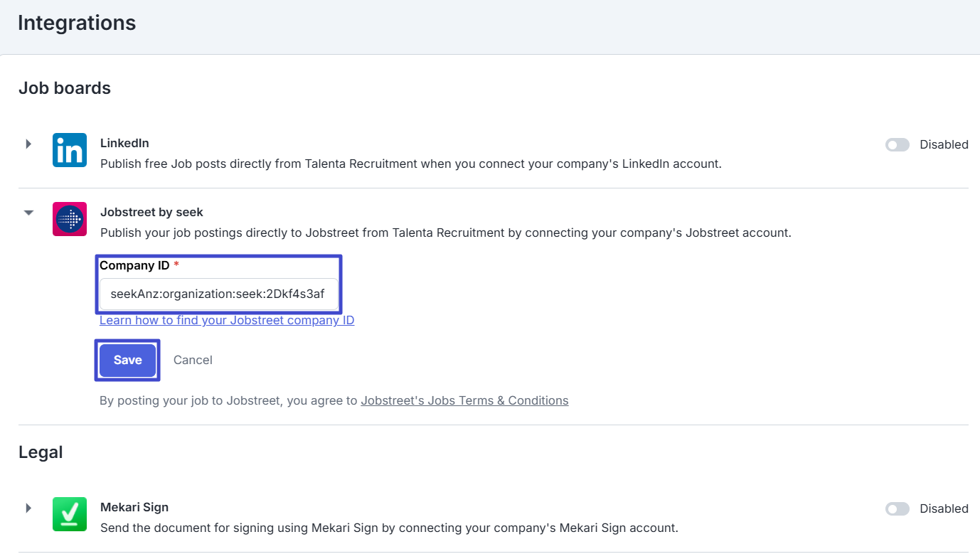The image size is (980, 554).
Task: Click the 'Legal' section heading
Action: [x=41, y=452]
